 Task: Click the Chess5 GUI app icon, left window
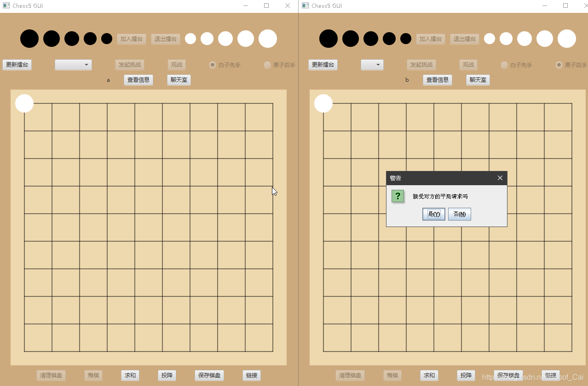6,6
